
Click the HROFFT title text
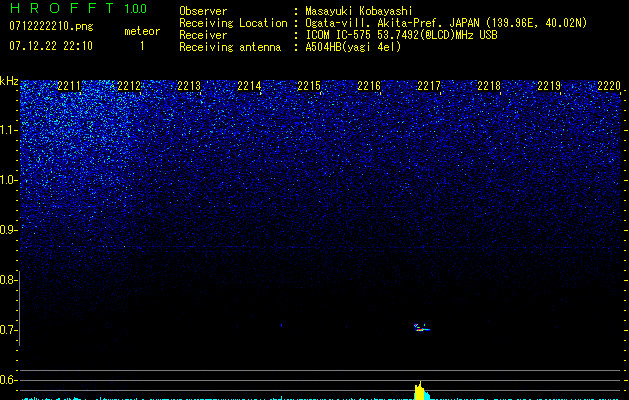[x=62, y=8]
